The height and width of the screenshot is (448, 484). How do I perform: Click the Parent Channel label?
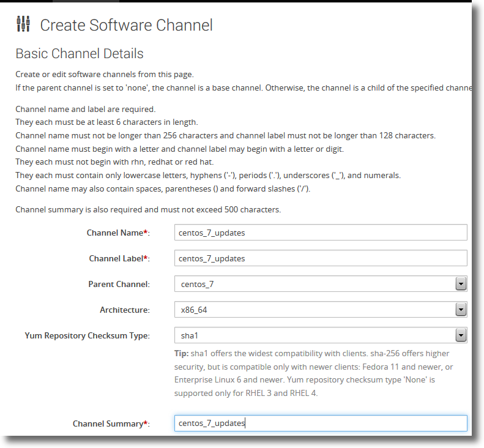pyautogui.click(x=119, y=284)
